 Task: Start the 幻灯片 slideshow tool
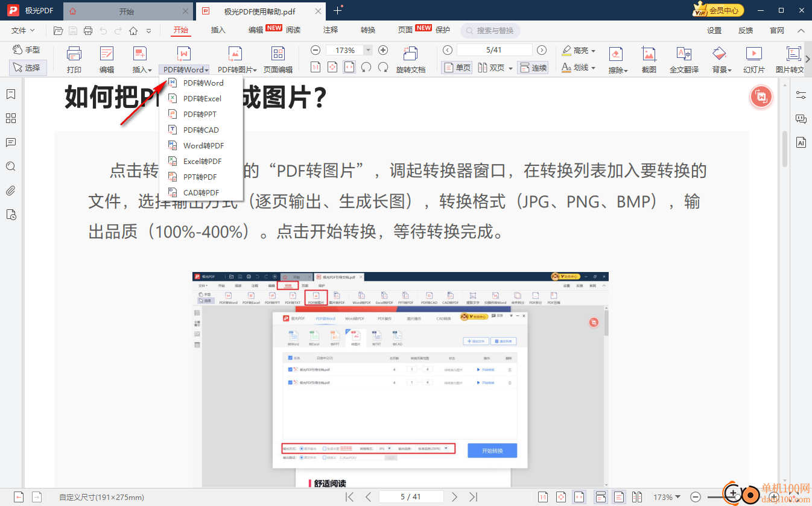tap(754, 60)
